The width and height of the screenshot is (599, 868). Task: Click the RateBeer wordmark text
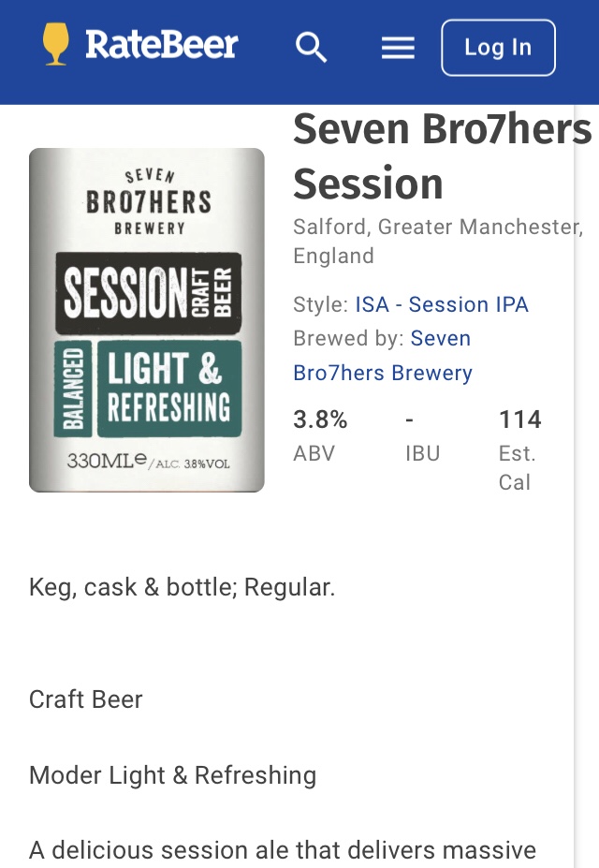(x=162, y=45)
